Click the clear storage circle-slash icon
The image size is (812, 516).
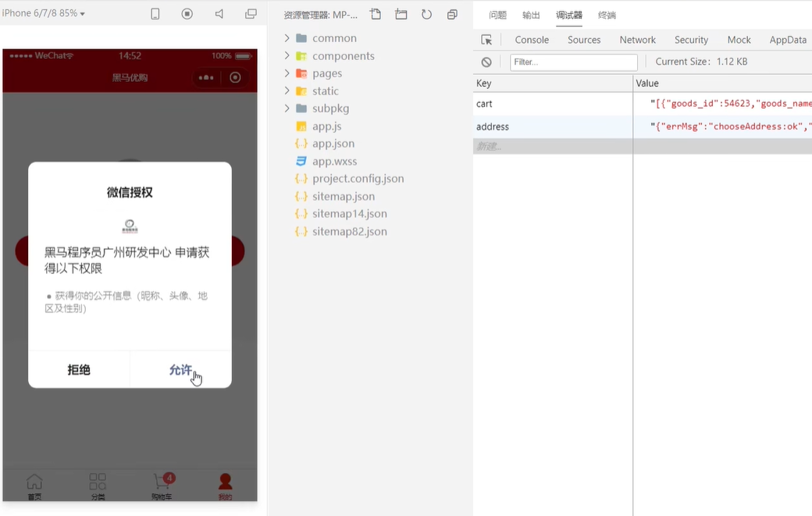[x=486, y=62]
